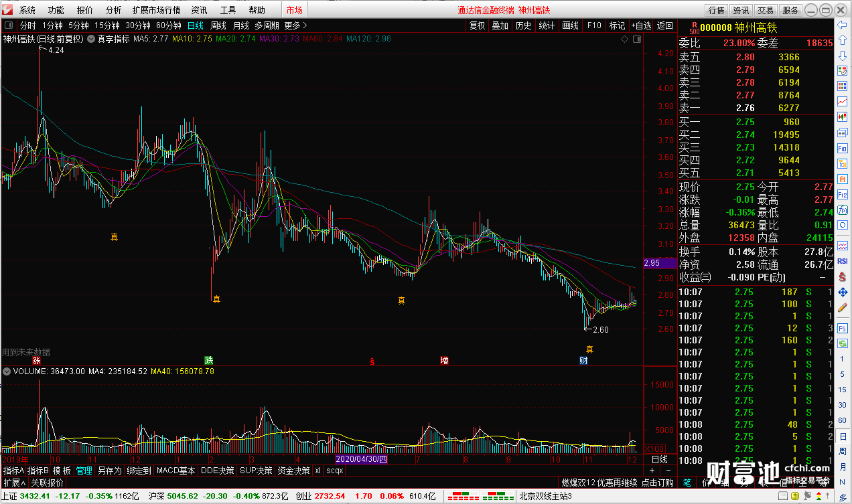This screenshot has width=852, height=504.
Task: Click the up arrow in right sidebar
Action: tap(843, 40)
